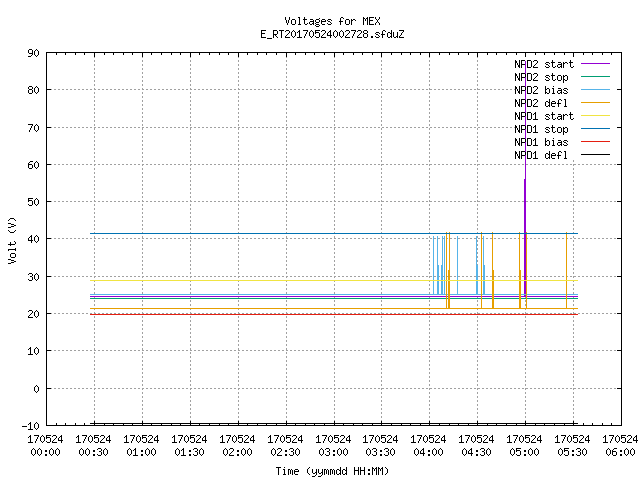Click the 'NPD1 defl' legend label
Image resolution: width=640 pixels, height=480 pixels.
[541, 156]
